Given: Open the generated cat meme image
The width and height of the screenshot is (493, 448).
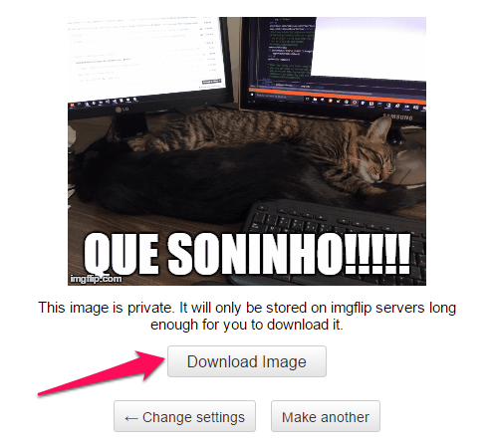Looking at the screenshot, I should point(247,151).
